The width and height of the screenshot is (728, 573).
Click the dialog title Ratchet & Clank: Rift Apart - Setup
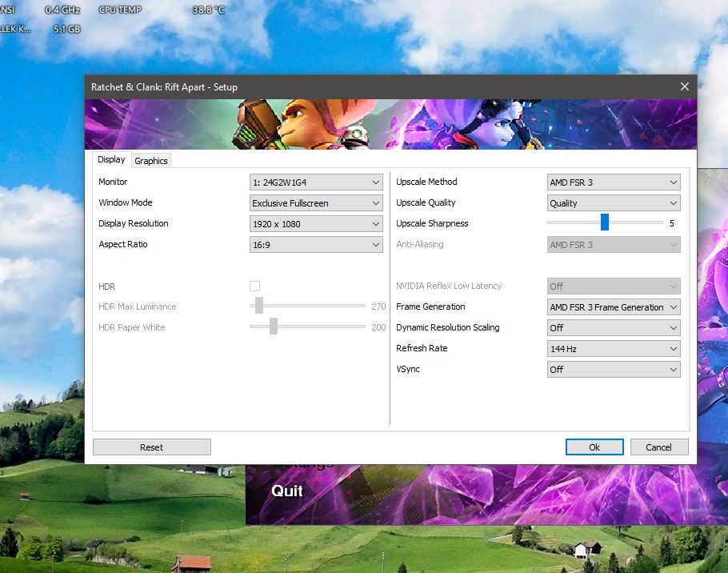[164, 87]
